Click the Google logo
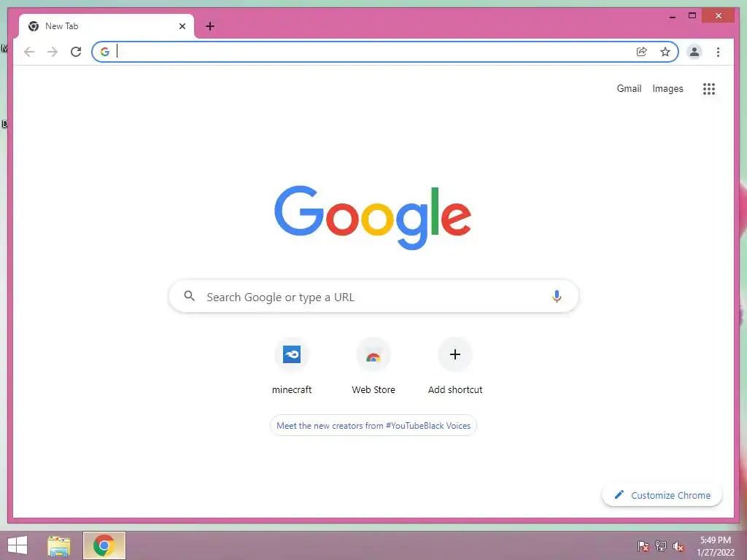The image size is (747, 560). tap(373, 217)
